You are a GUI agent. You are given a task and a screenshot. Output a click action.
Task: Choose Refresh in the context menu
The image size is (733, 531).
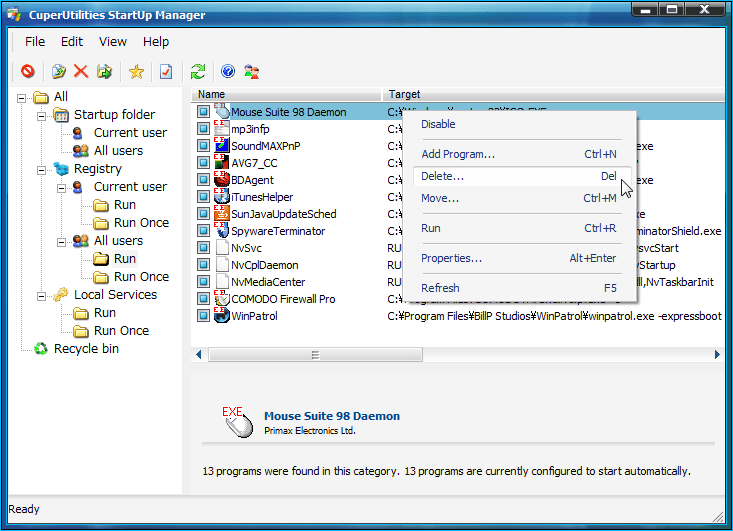coord(519,288)
